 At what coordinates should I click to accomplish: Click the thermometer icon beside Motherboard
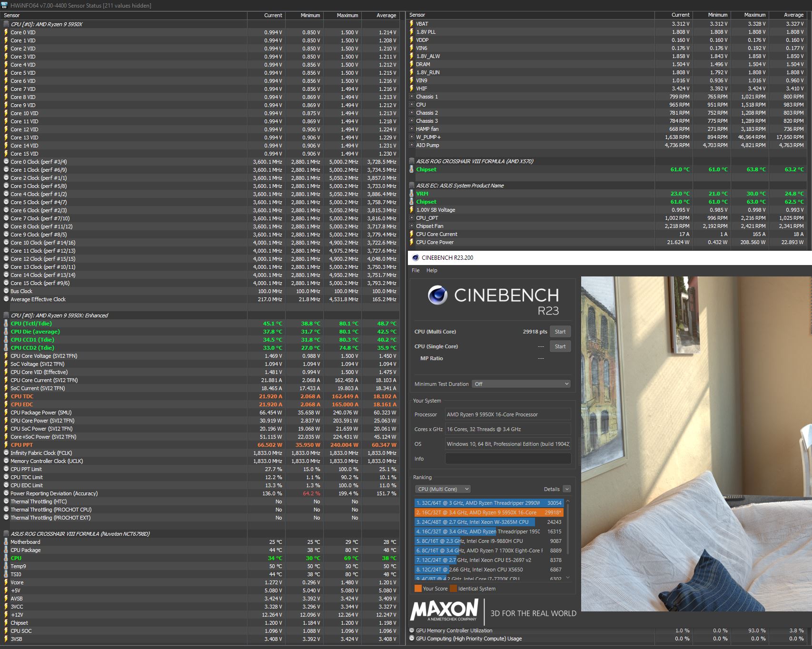click(6, 542)
